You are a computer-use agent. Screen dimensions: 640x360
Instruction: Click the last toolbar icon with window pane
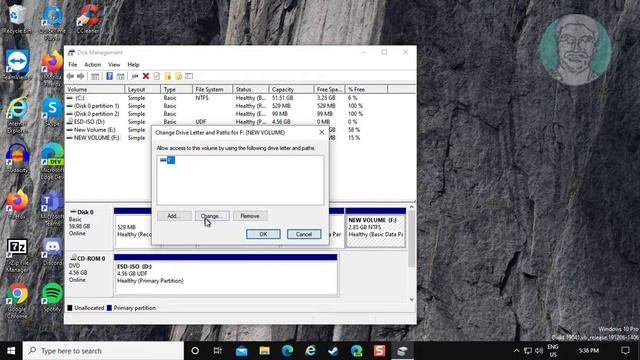click(x=189, y=76)
